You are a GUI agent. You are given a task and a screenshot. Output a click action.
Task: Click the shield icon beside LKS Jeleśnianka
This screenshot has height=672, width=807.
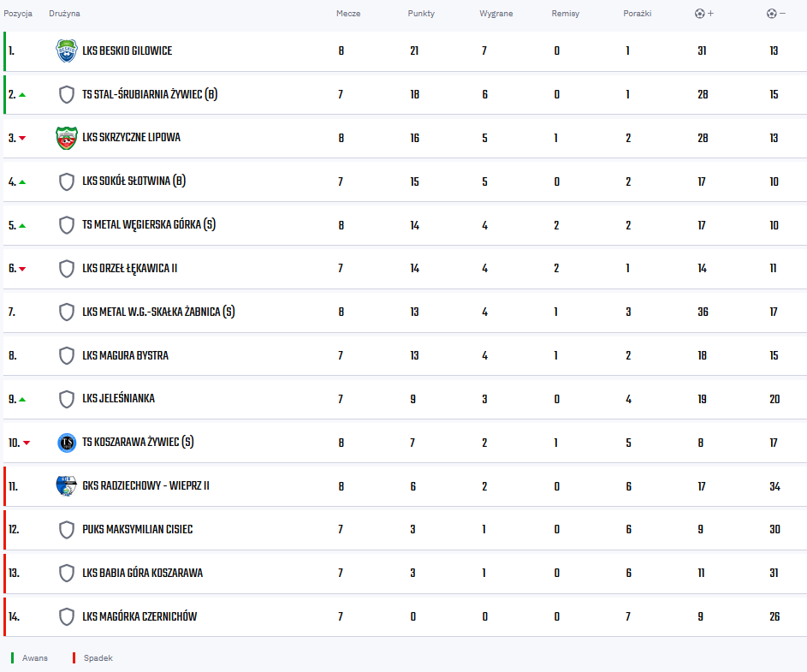[67, 399]
